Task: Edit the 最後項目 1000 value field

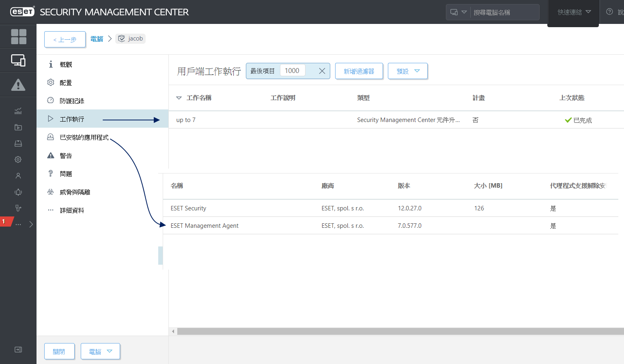Action: [x=292, y=71]
